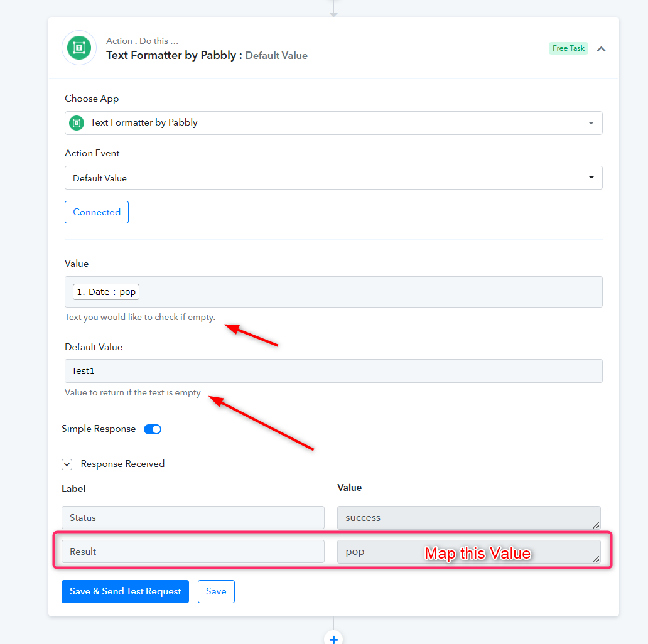Click the resize grip of the pop value field
The image size is (648, 644).
click(596, 559)
